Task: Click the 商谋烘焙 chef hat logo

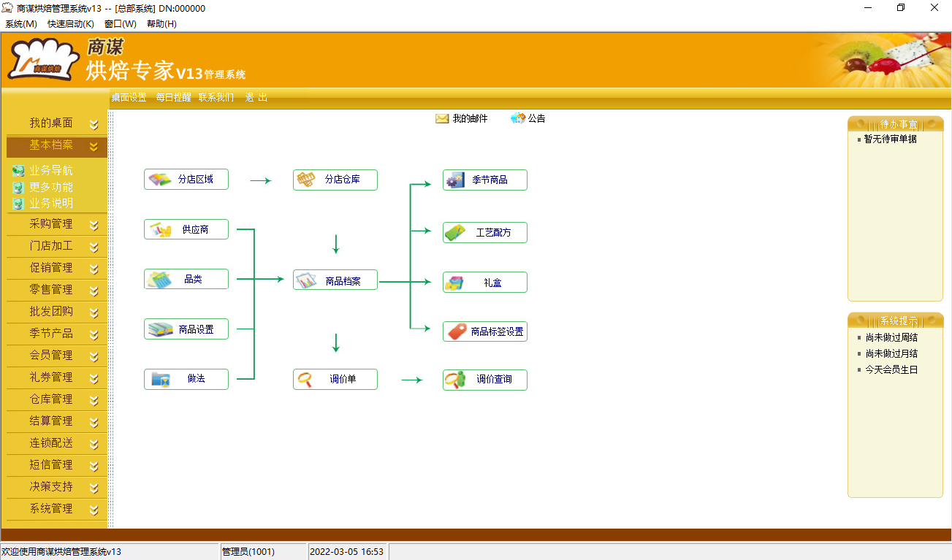Action: click(x=43, y=61)
